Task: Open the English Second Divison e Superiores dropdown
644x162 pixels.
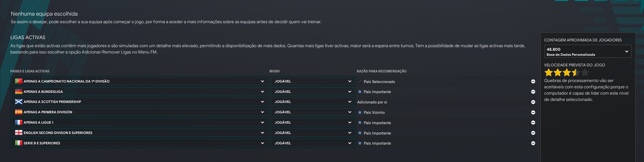Action: (140, 133)
